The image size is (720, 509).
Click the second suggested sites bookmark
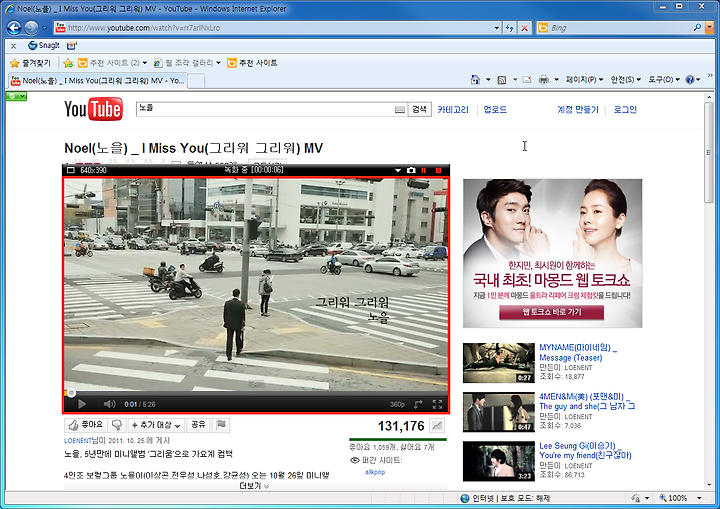[253, 63]
